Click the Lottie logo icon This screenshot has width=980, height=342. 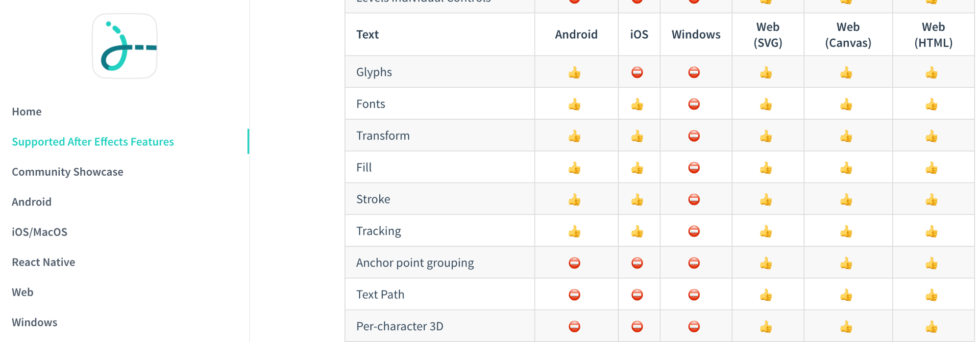click(x=125, y=46)
